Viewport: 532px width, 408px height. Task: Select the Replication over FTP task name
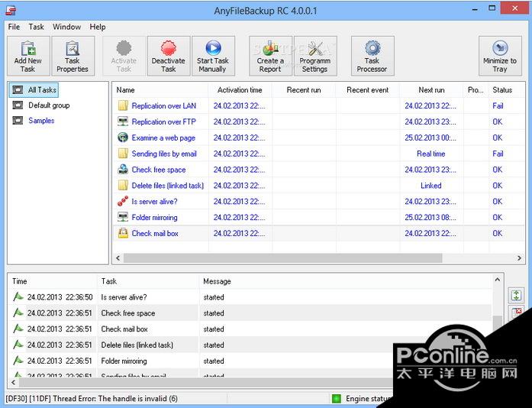point(164,122)
